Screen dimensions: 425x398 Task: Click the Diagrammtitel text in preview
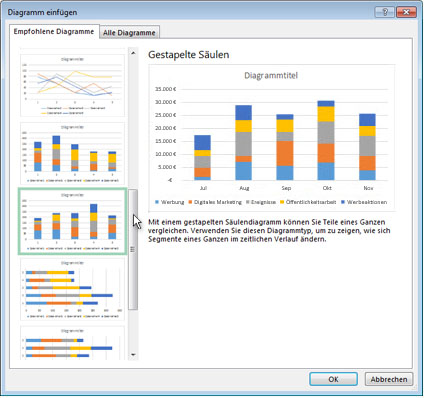pyautogui.click(x=271, y=75)
